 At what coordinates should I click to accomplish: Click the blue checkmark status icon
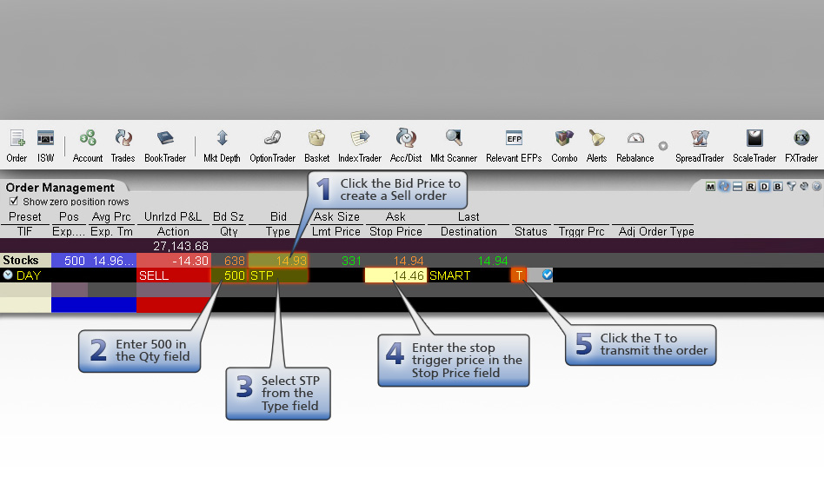pos(547,275)
